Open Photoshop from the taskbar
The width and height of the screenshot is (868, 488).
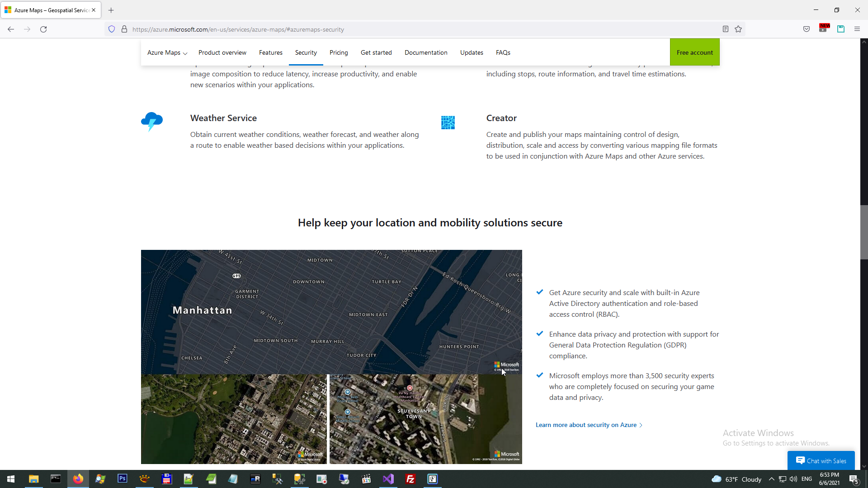pyautogui.click(x=122, y=479)
